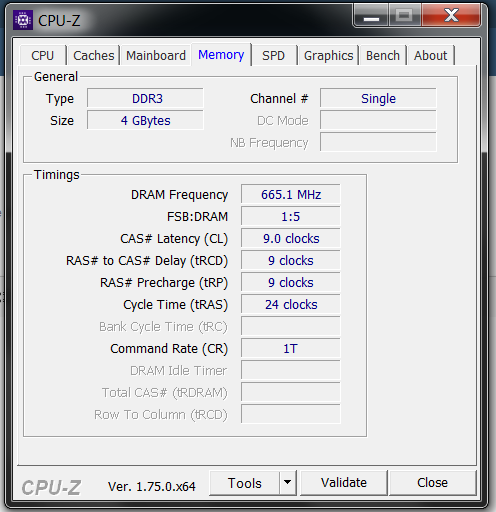Click the empty Bank Cycle Time (tRC) field

click(291, 326)
